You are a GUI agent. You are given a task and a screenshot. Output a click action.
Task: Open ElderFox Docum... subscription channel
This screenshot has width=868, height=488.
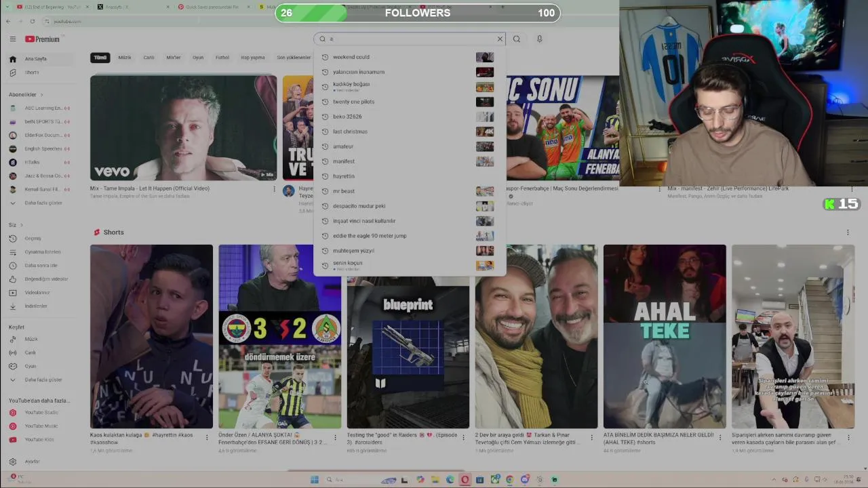41,135
